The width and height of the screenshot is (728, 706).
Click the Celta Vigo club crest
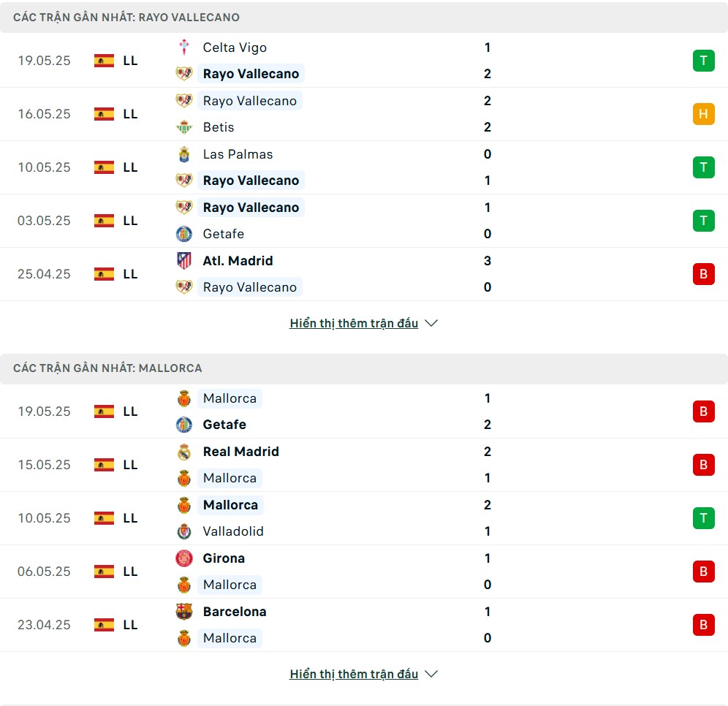click(184, 48)
